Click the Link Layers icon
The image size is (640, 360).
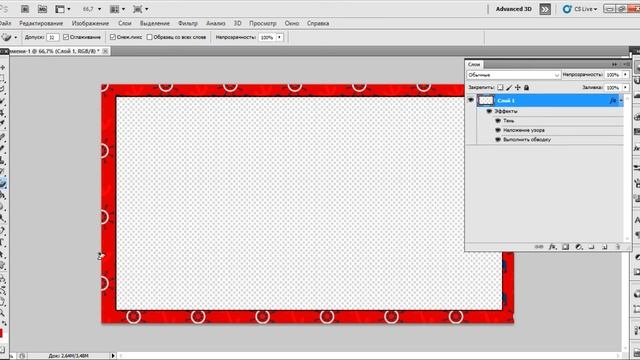click(539, 247)
